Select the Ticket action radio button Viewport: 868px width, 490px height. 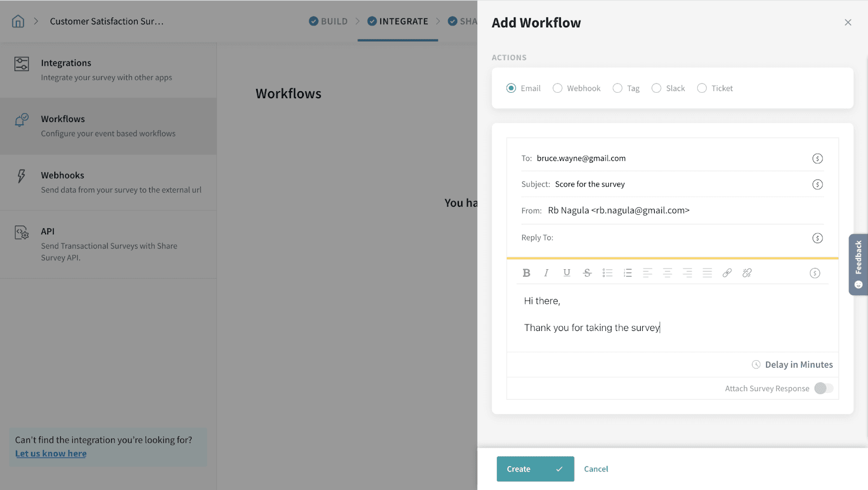click(702, 88)
